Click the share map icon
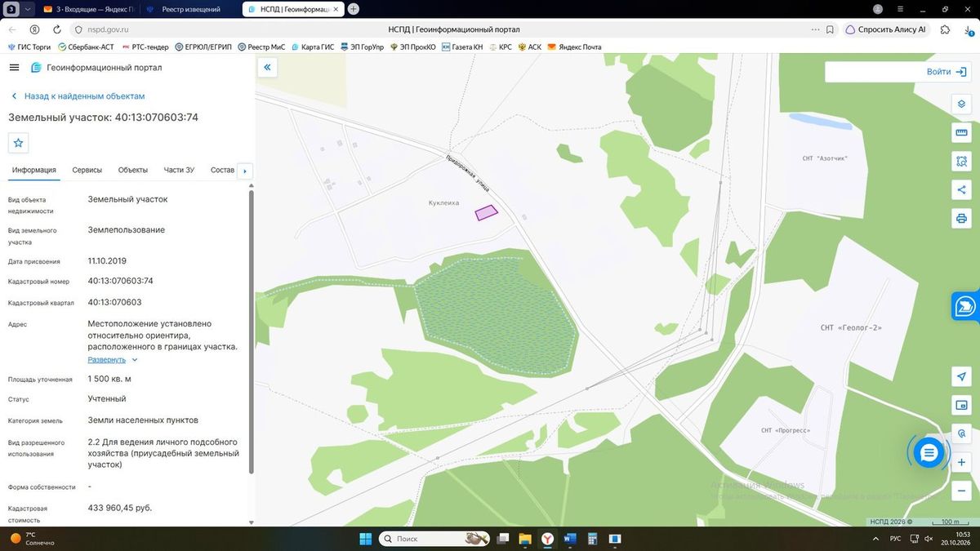Image resolution: width=980 pixels, height=551 pixels. [961, 190]
